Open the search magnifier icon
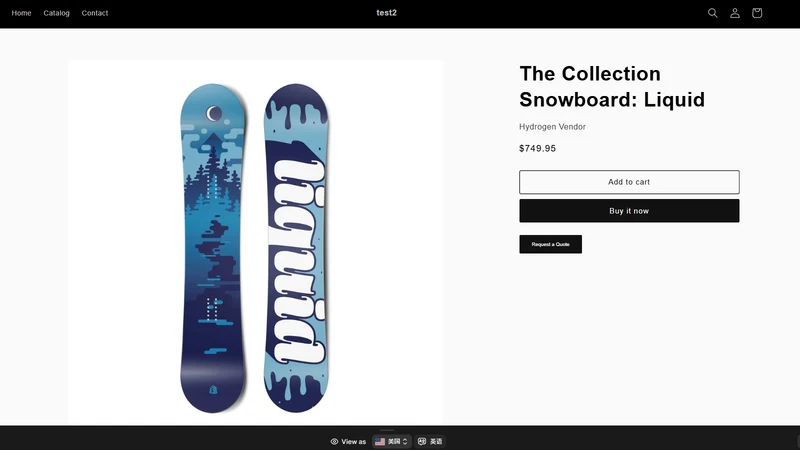This screenshot has width=800, height=450. tap(713, 13)
